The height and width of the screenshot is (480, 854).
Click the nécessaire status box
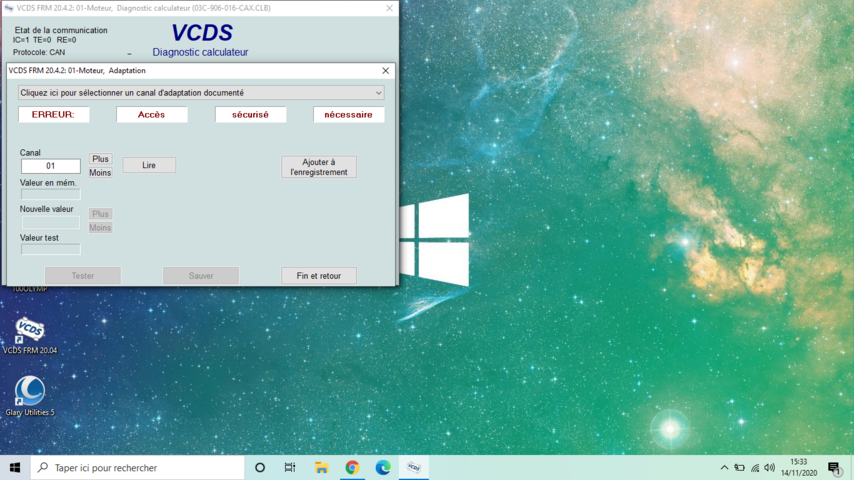click(349, 114)
